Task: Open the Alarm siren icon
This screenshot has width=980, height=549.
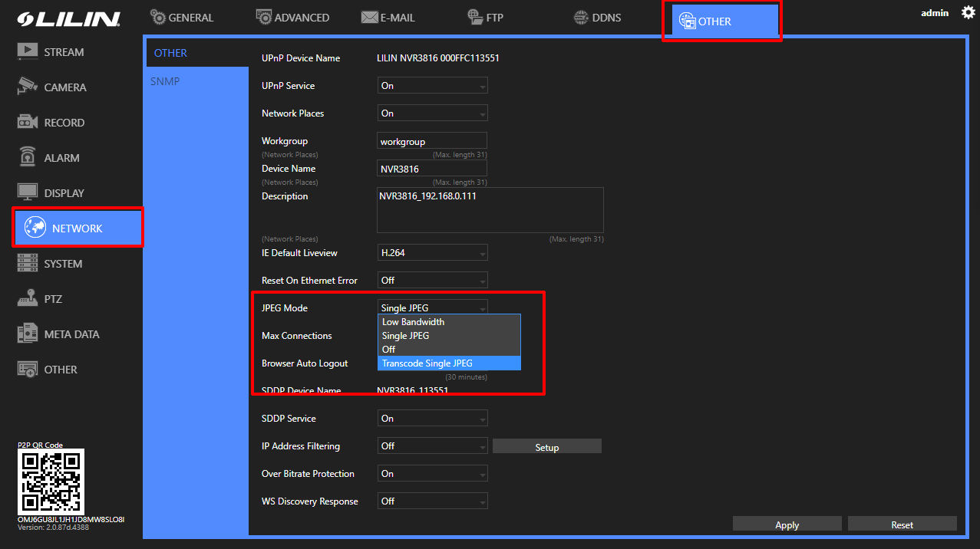Action: click(x=28, y=157)
